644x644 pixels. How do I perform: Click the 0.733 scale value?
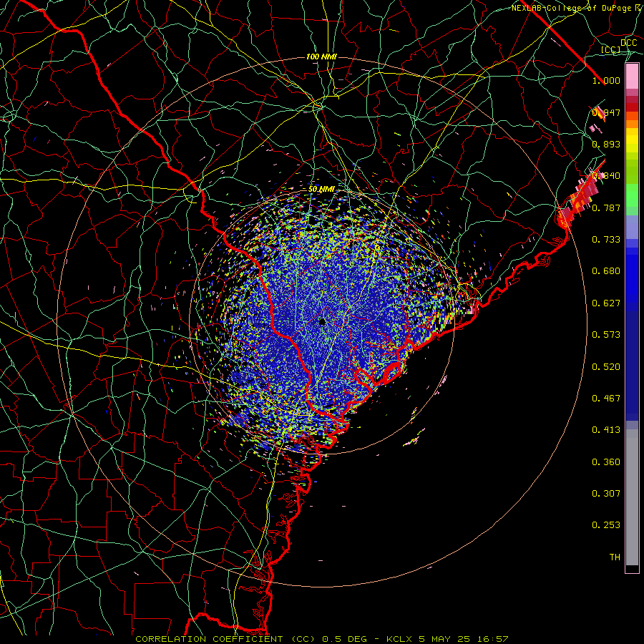click(x=606, y=240)
